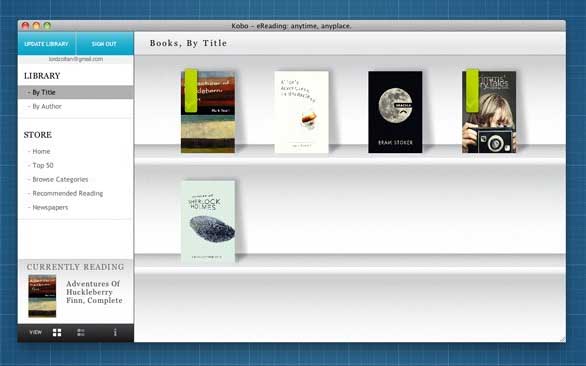Click the Sign Out button
Image resolution: width=586 pixels, height=366 pixels.
coord(105,44)
